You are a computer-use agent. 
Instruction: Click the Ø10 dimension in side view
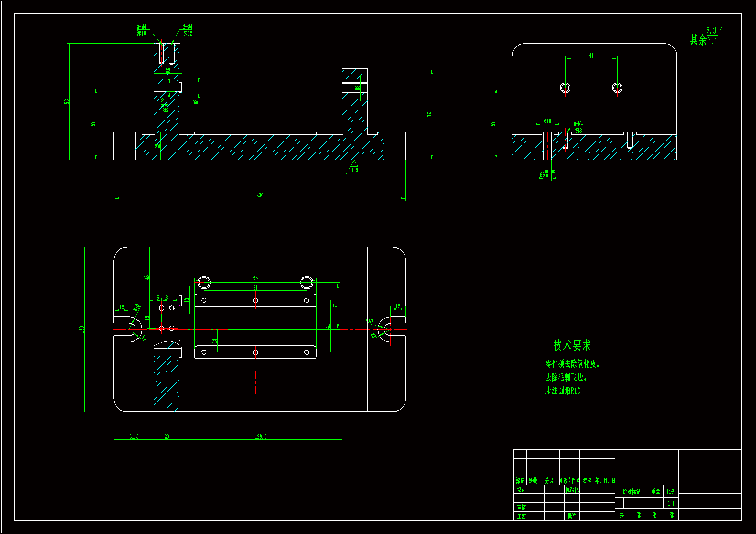[x=547, y=121]
